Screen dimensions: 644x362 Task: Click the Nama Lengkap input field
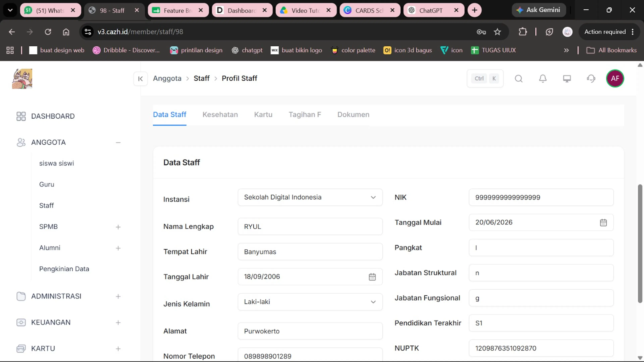click(x=310, y=227)
